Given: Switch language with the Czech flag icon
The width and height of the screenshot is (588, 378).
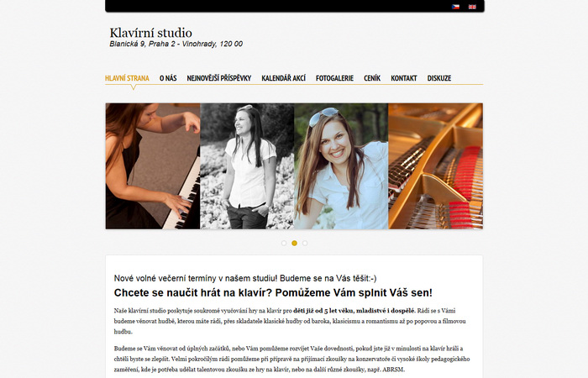Looking at the screenshot, I should 455,7.
